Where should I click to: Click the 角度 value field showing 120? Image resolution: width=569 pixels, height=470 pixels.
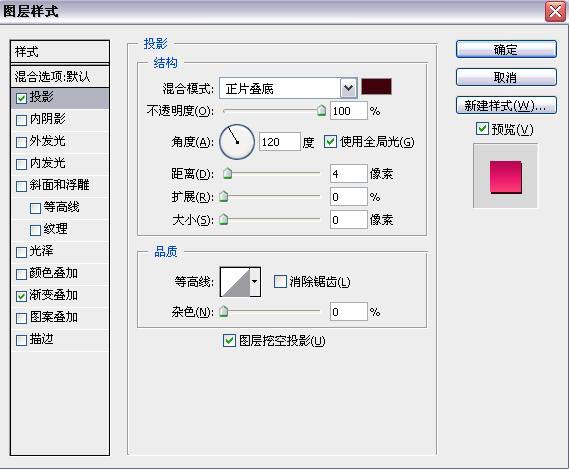click(x=279, y=142)
